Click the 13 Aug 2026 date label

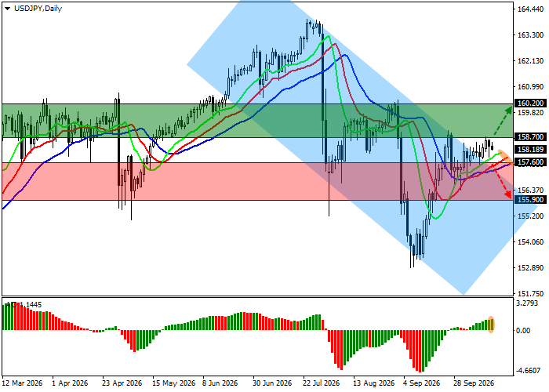click(x=373, y=383)
